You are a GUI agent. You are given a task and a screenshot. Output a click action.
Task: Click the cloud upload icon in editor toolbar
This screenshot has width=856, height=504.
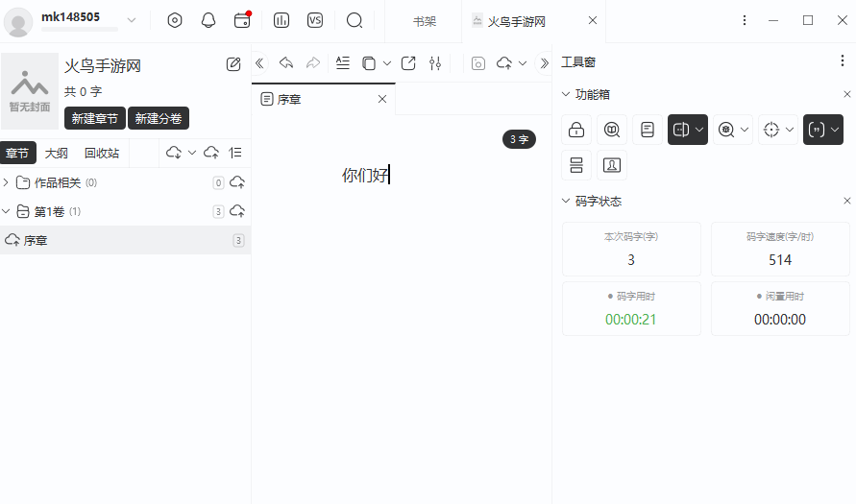504,63
